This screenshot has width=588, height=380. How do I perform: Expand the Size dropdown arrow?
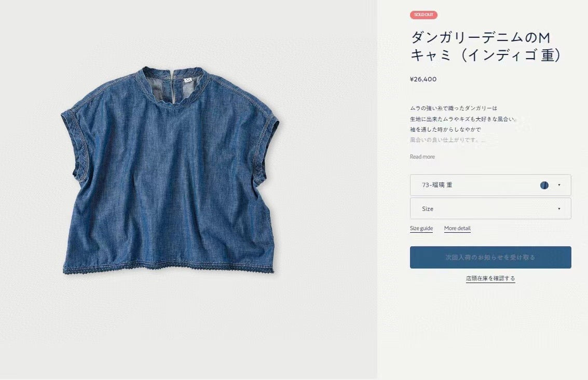(x=559, y=209)
